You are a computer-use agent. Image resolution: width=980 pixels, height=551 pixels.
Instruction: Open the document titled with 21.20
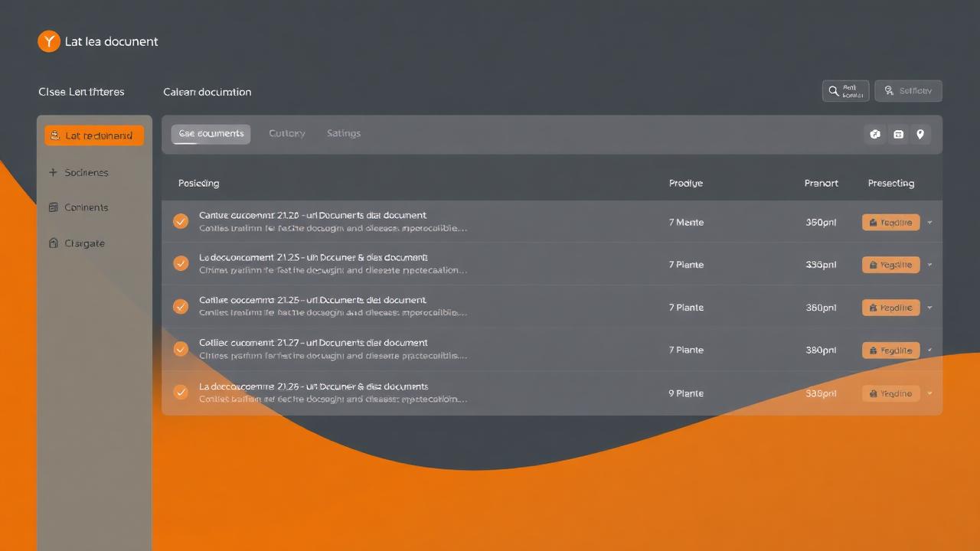point(312,215)
